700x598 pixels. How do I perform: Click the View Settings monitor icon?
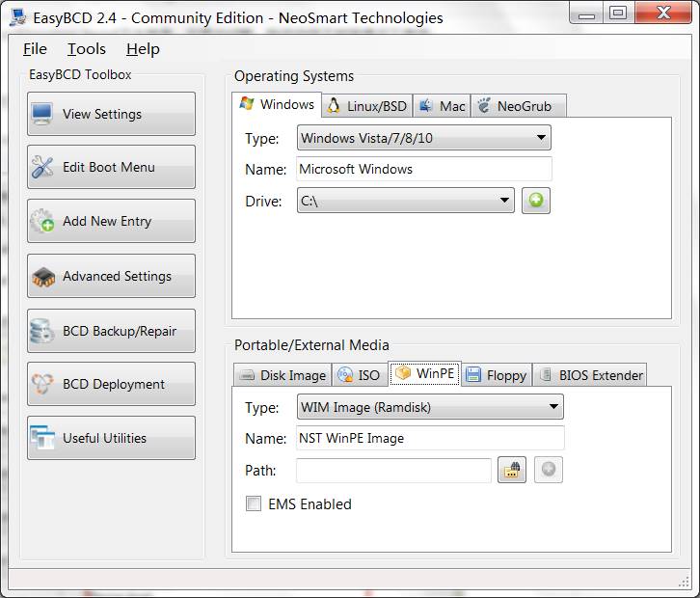pos(42,114)
